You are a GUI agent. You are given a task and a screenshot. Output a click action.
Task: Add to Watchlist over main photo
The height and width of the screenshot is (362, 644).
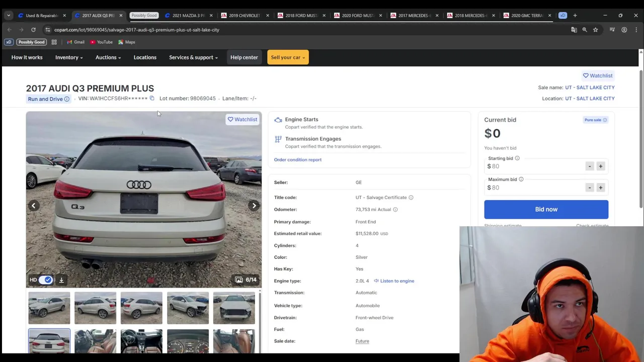pyautogui.click(x=243, y=119)
